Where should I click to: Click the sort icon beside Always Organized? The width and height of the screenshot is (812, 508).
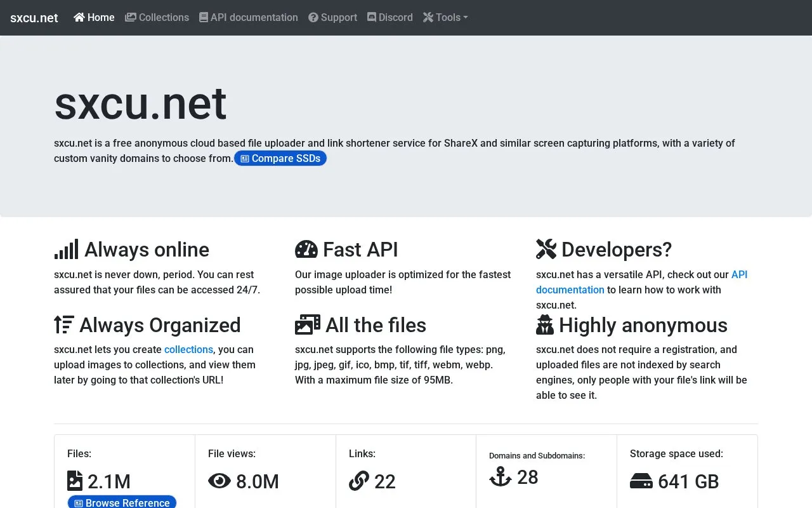click(x=64, y=325)
